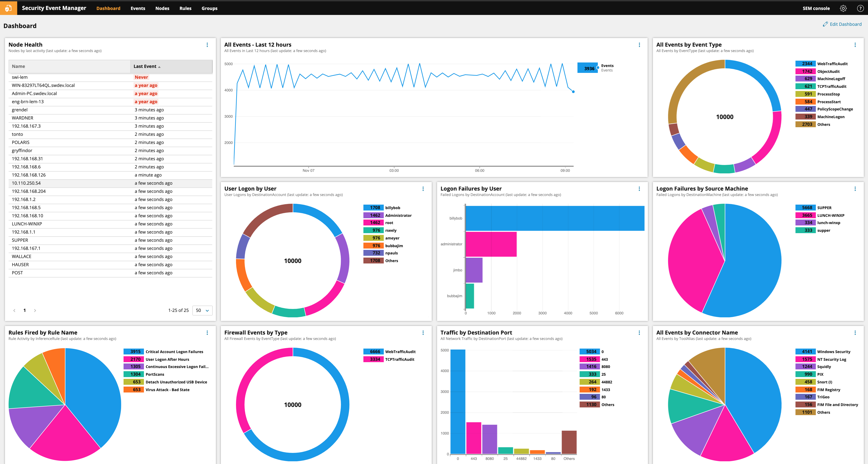Open the Security Event Manager app logo icon

pyautogui.click(x=8, y=8)
